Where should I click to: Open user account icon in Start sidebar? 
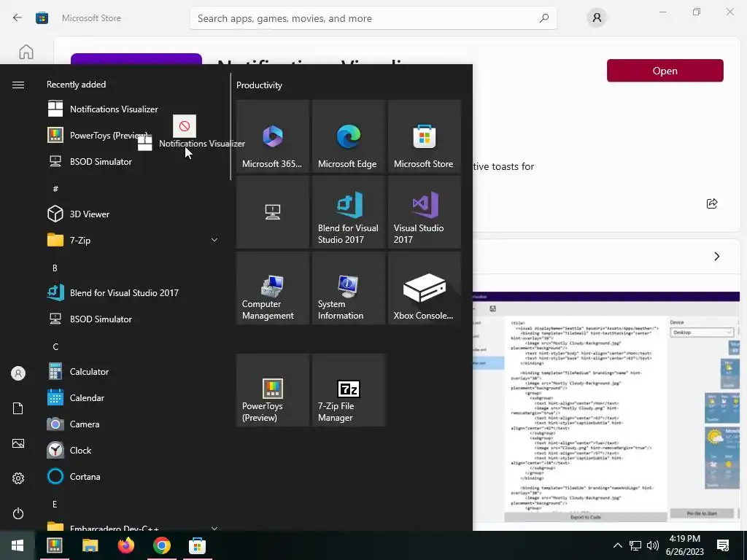(x=18, y=373)
